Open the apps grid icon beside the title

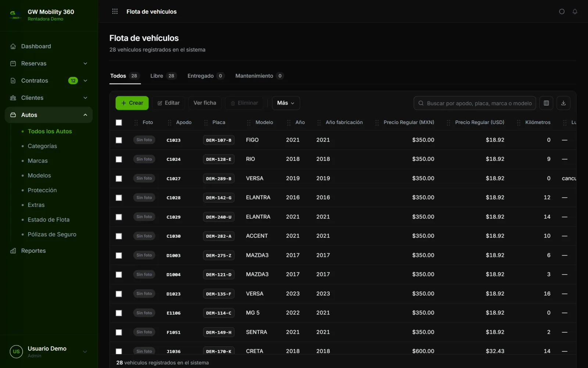point(115,11)
